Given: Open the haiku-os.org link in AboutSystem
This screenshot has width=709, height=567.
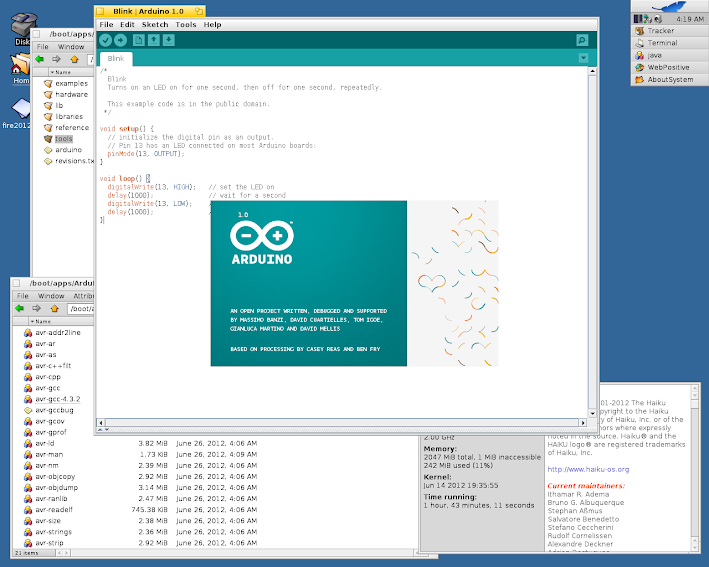Looking at the screenshot, I should 588,469.
